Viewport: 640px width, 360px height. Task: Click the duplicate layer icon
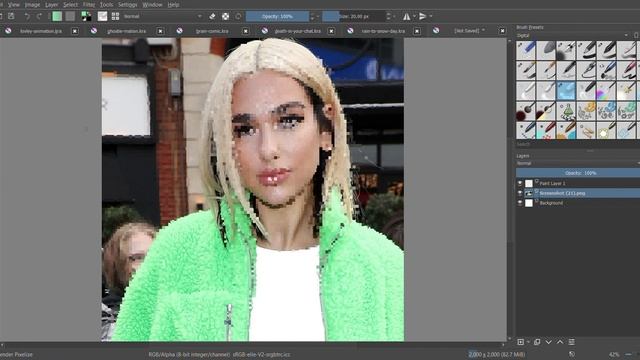(537, 342)
